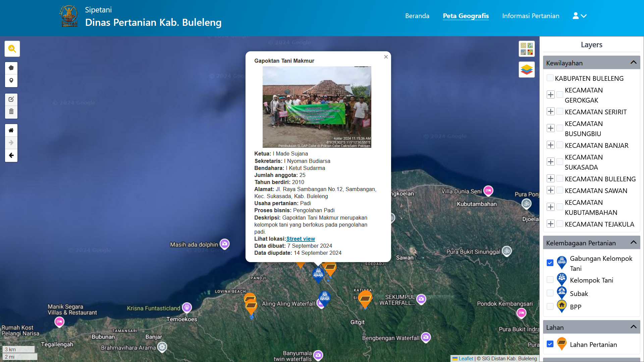Collapse the Kelembagaan Pertanian section

[x=633, y=242]
